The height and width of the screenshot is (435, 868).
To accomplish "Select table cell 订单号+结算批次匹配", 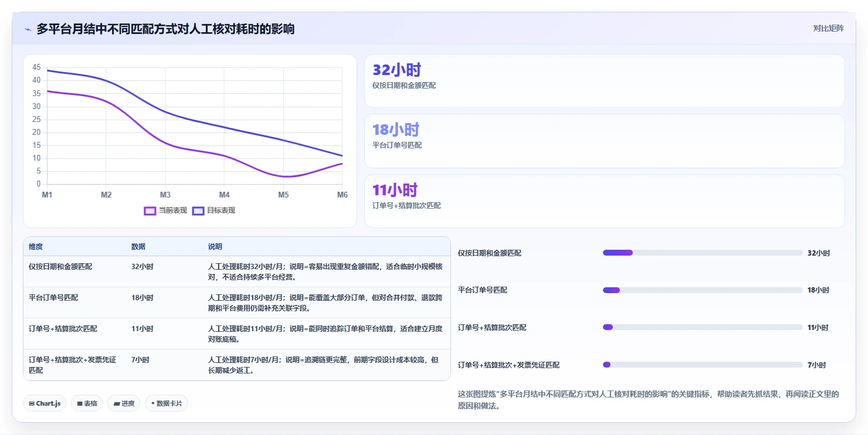I will pyautogui.click(x=63, y=328).
